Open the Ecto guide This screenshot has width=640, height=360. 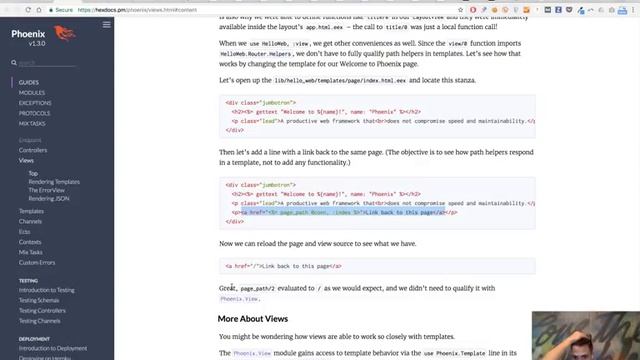click(24, 231)
